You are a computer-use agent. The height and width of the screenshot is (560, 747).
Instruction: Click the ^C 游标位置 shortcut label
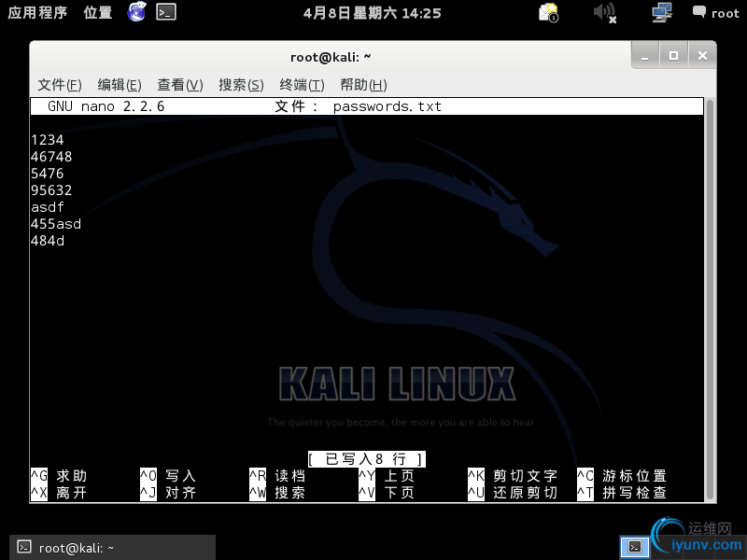pyautogui.click(x=622, y=476)
